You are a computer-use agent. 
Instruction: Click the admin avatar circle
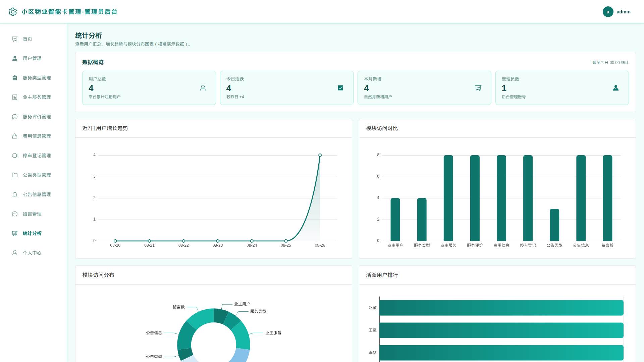coord(608,12)
